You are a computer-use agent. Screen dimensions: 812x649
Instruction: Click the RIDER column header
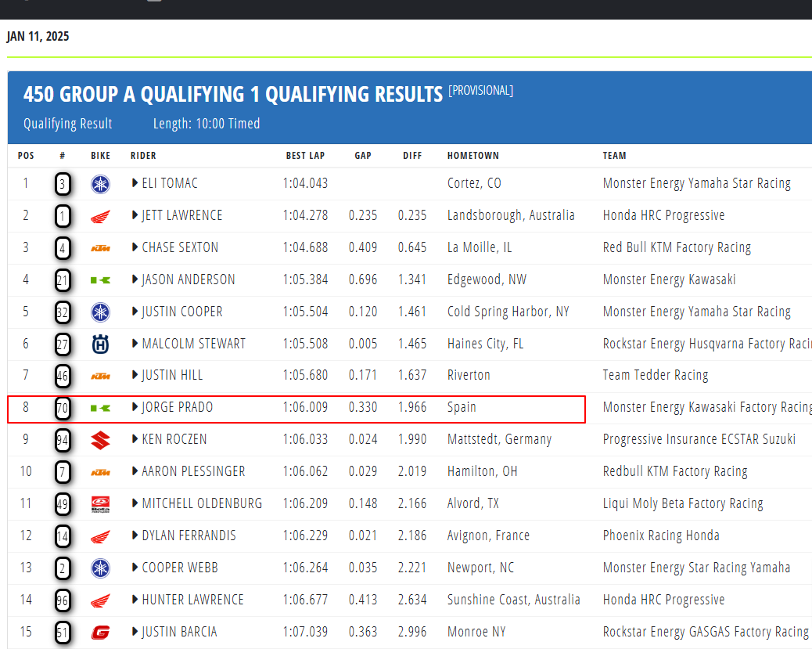click(143, 156)
